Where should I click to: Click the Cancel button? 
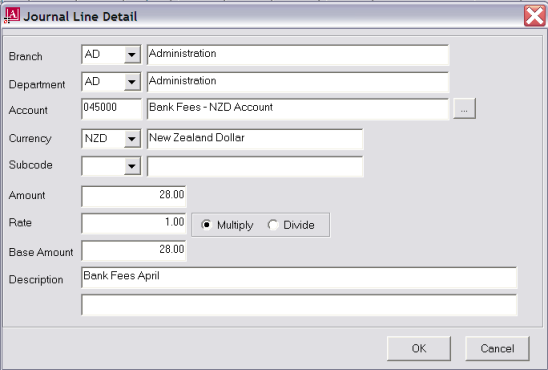[497, 348]
